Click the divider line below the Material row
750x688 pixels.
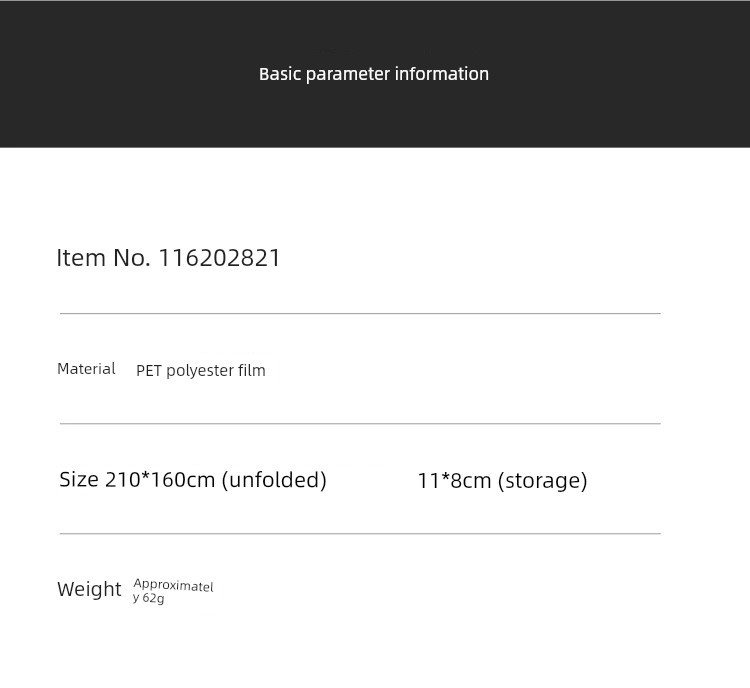[360, 424]
